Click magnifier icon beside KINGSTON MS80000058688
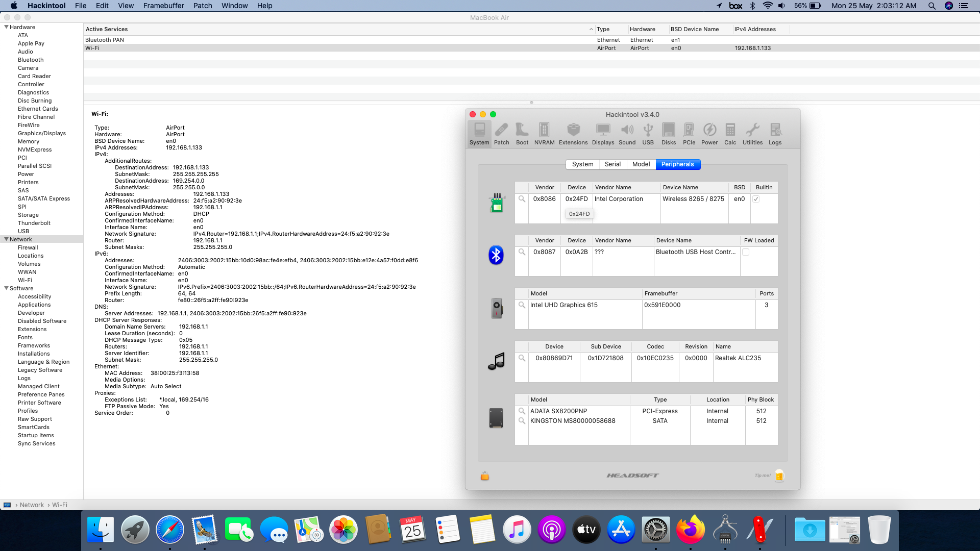Viewport: 980px width, 551px height. [x=522, y=421]
